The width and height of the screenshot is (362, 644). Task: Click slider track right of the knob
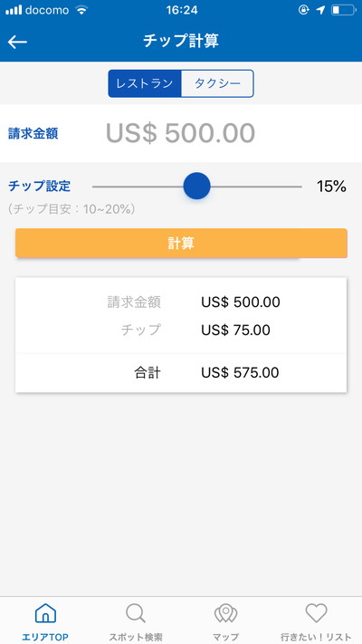point(256,187)
